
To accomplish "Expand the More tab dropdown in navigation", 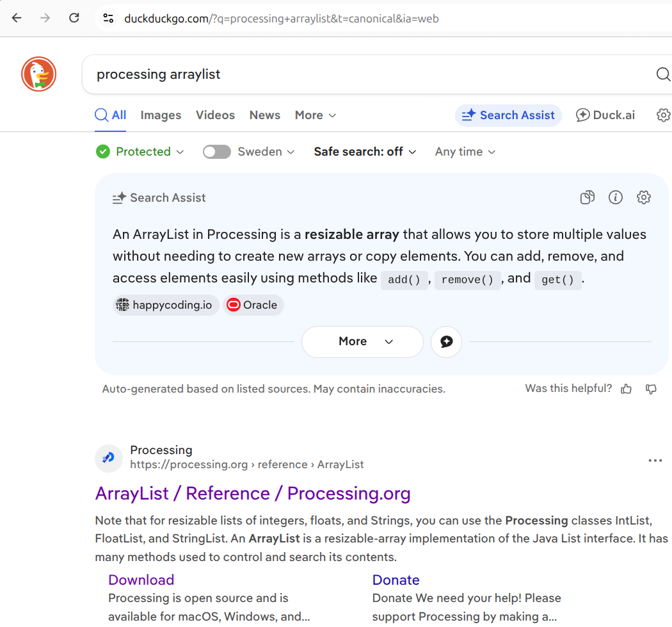I will tap(315, 115).
